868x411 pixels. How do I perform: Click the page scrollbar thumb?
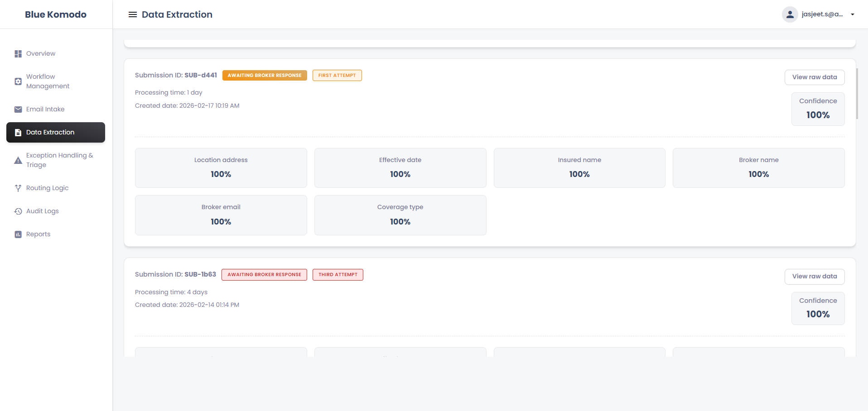coord(857,94)
